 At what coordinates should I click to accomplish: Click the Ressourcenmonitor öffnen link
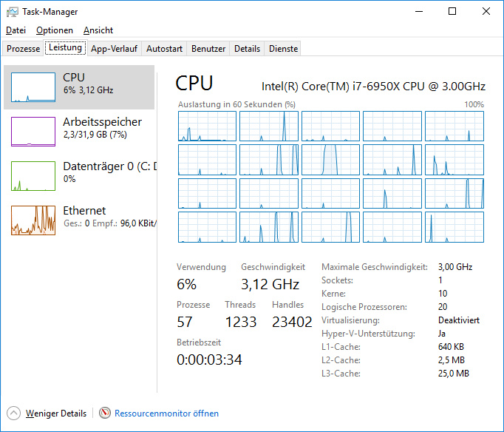pos(166,414)
